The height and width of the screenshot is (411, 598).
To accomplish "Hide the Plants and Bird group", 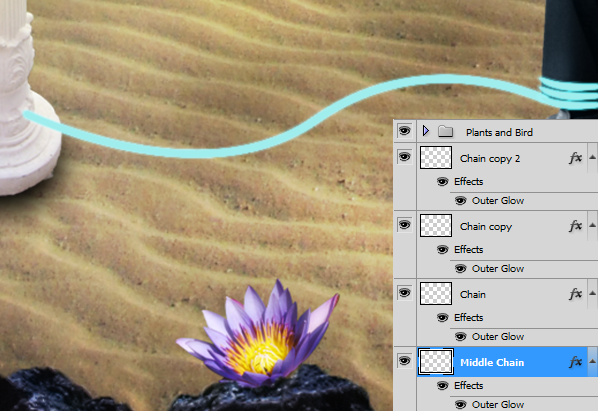I will click(x=404, y=131).
